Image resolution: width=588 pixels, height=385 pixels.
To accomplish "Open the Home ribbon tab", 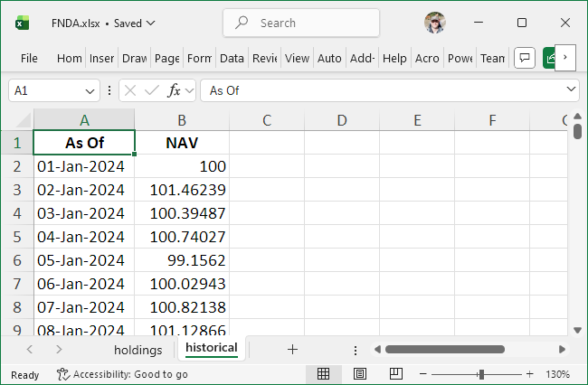I will 70,59.
